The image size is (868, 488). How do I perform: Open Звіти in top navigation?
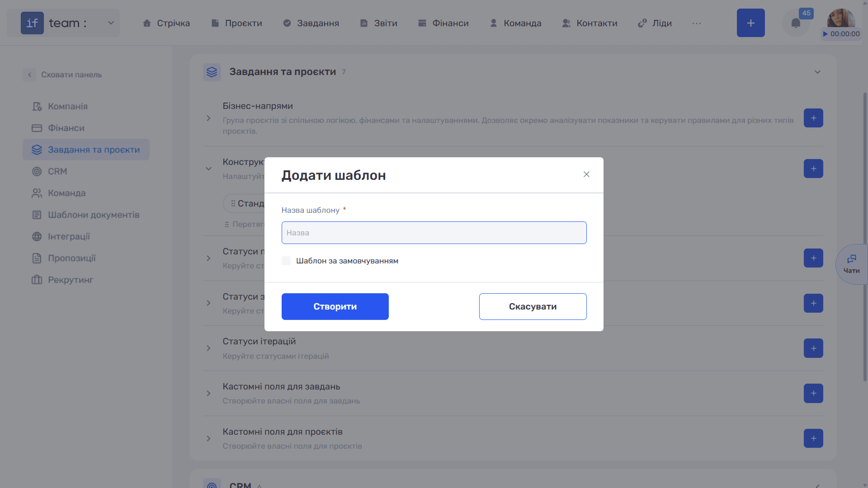tap(379, 23)
